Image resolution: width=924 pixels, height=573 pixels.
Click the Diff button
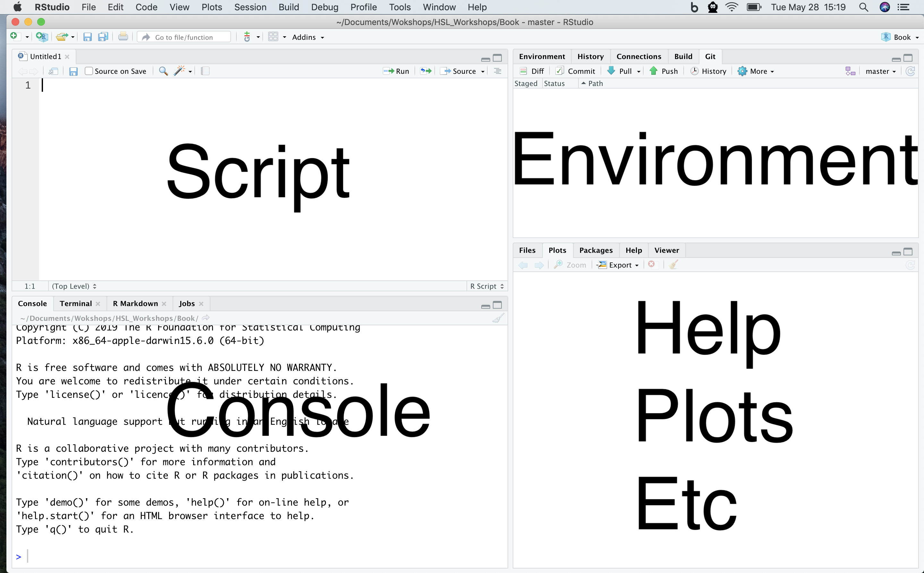click(532, 71)
